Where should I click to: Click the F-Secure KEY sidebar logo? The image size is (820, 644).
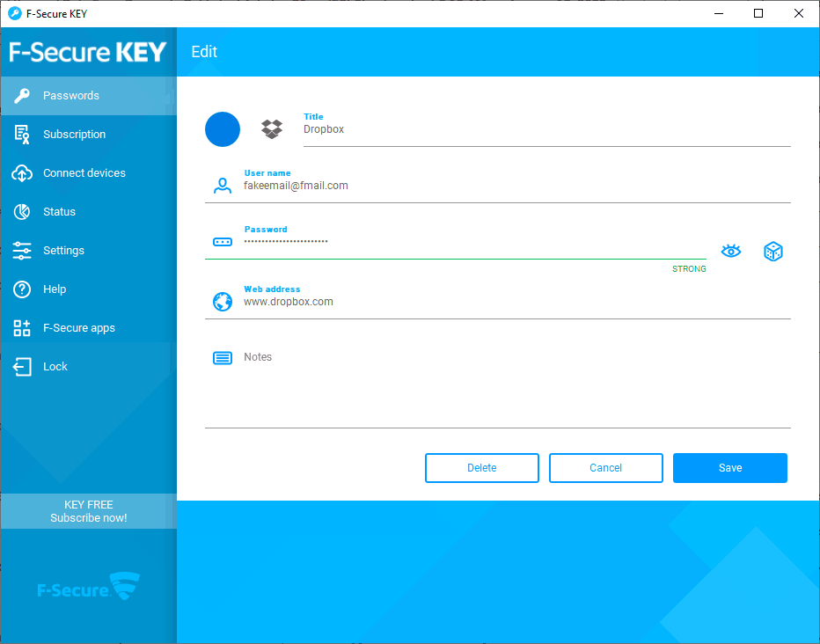[88, 52]
